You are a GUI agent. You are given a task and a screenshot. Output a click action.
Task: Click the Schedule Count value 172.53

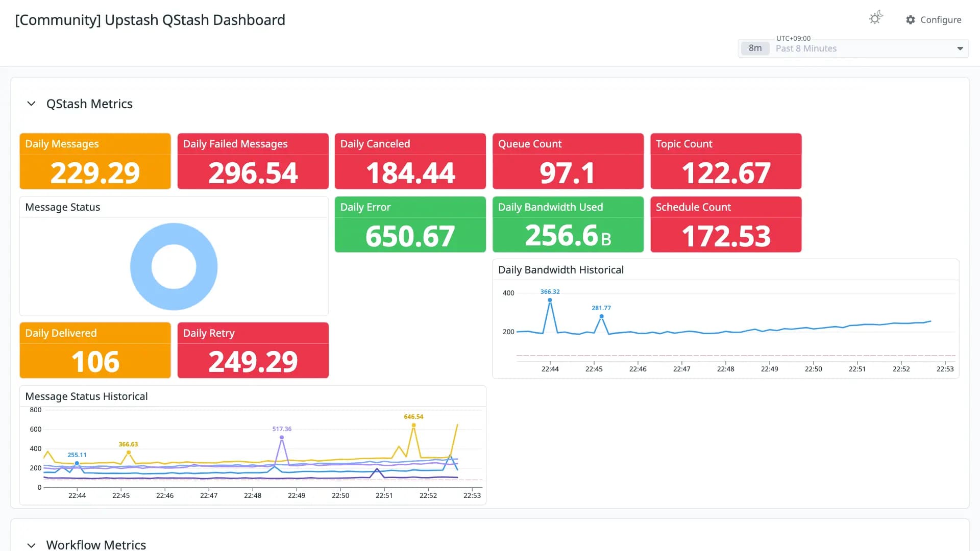tap(726, 236)
